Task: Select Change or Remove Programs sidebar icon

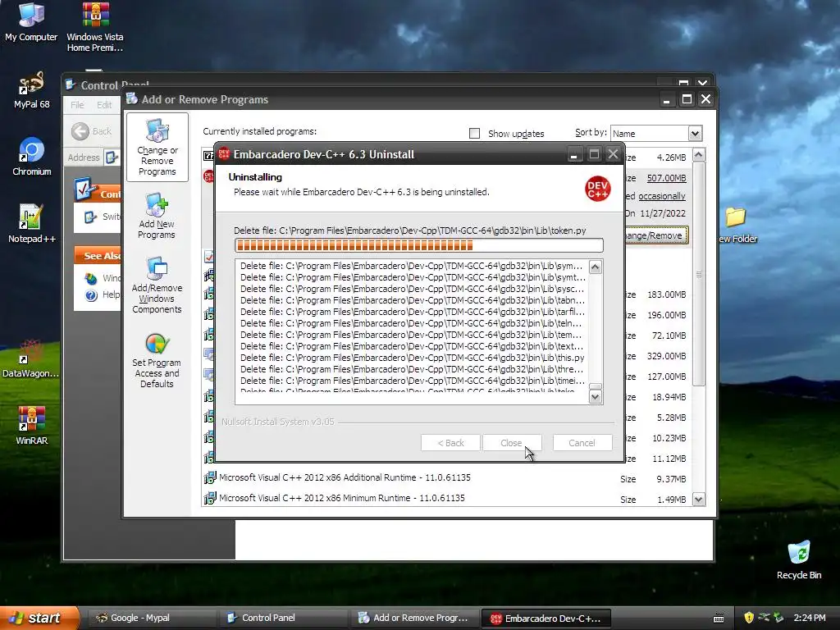Action: pos(157,148)
